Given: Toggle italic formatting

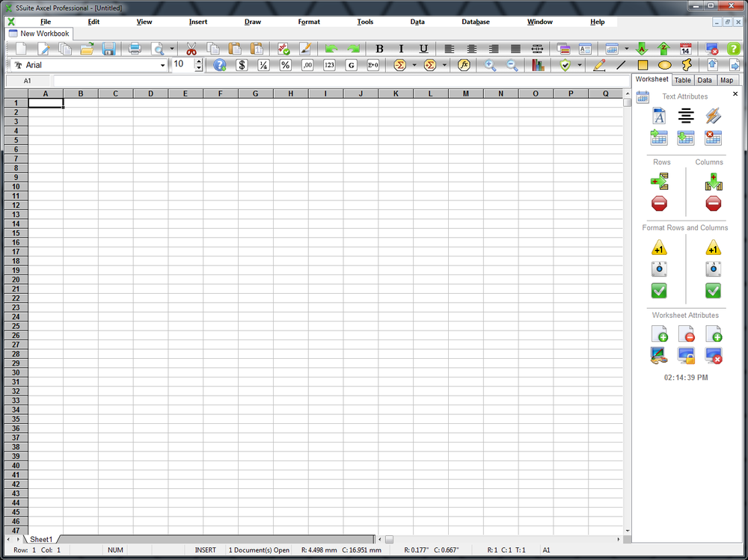Looking at the screenshot, I should point(401,49).
